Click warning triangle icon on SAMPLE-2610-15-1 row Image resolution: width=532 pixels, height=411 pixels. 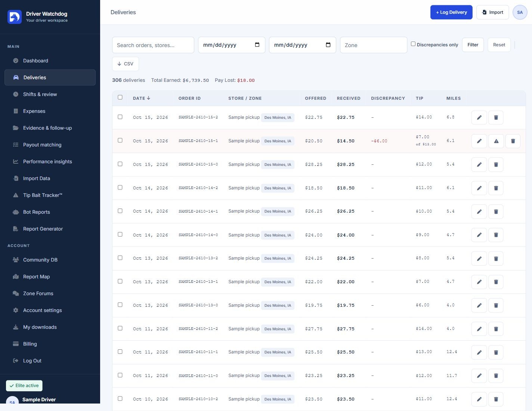coord(496,141)
